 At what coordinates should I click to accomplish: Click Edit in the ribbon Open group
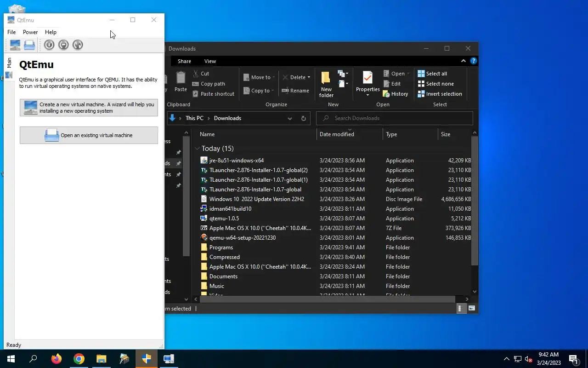pyautogui.click(x=392, y=84)
